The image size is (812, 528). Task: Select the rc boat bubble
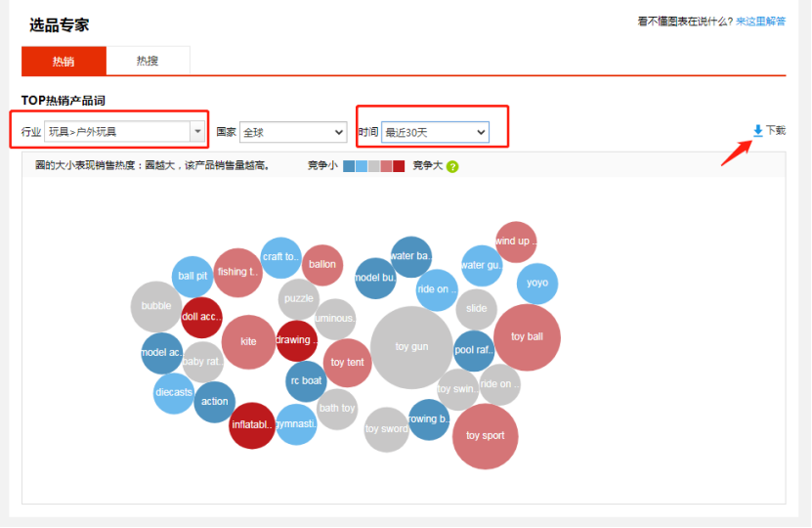point(305,381)
